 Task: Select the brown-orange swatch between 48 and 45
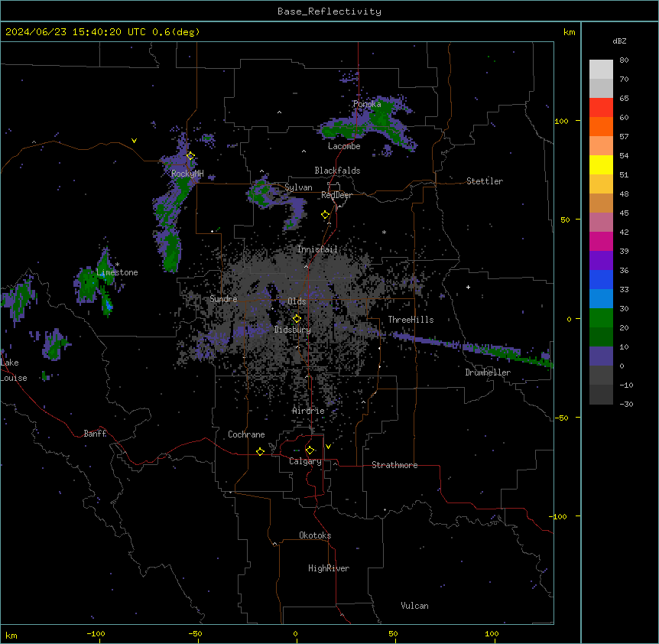click(x=601, y=203)
